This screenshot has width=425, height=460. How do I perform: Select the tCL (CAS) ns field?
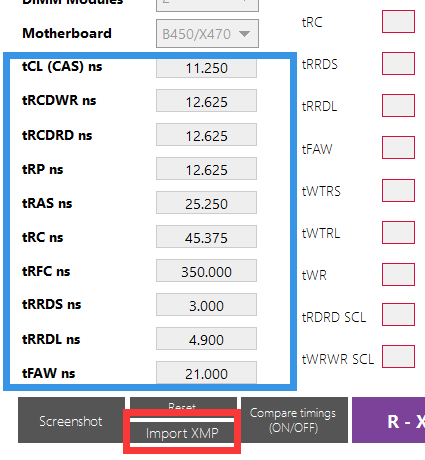[x=206, y=68]
